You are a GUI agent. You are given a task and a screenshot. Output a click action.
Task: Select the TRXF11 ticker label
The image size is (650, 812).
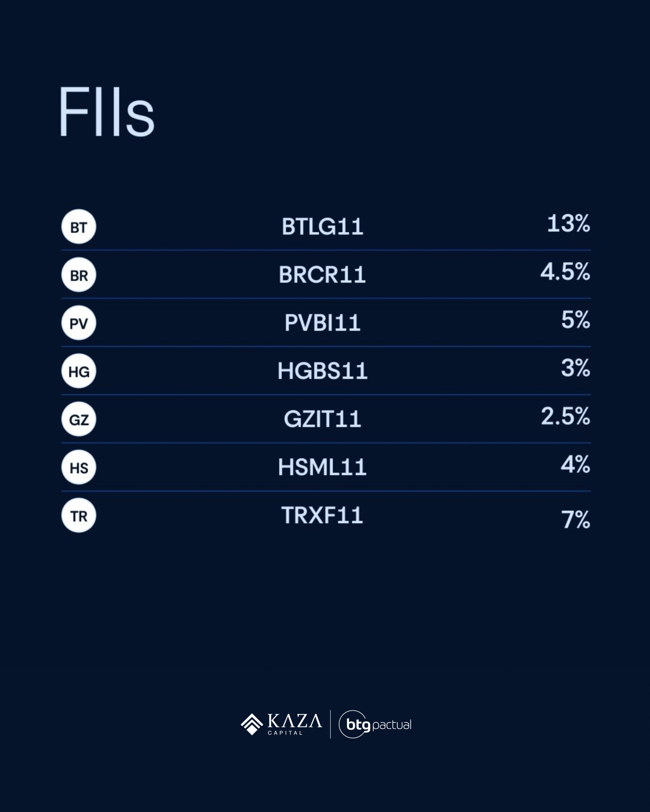pos(322,515)
